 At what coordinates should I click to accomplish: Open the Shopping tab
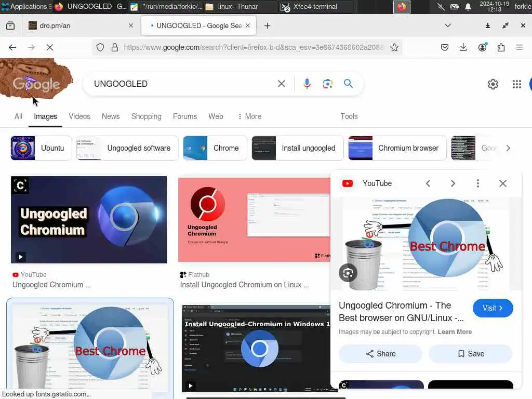click(146, 116)
